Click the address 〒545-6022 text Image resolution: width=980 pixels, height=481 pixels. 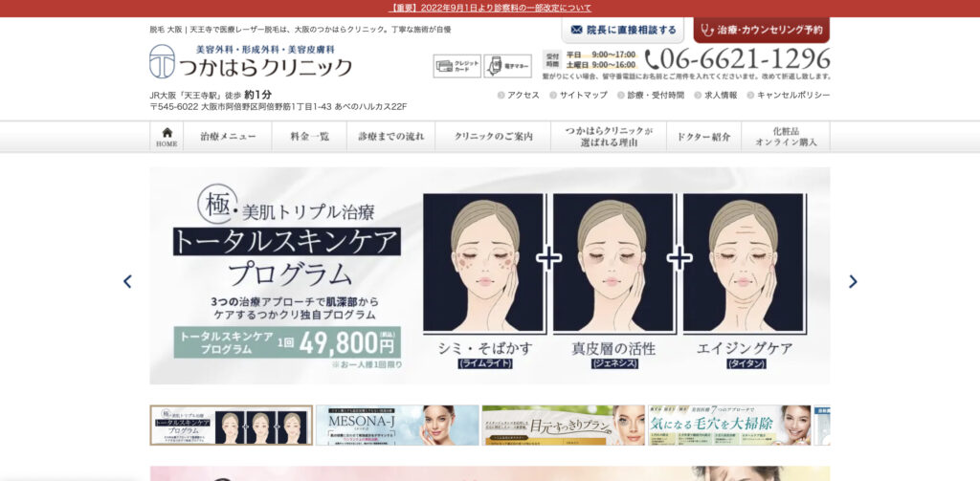tap(278, 107)
